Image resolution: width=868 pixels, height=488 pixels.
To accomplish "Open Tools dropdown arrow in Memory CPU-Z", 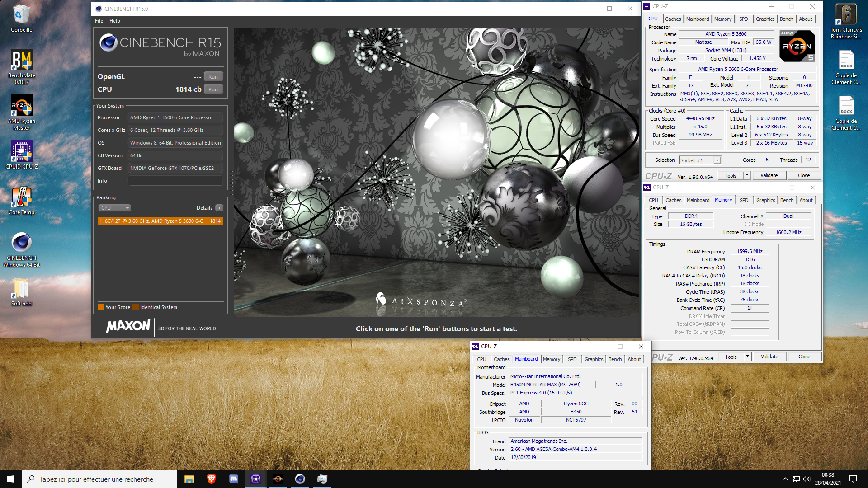I will pyautogui.click(x=747, y=357).
